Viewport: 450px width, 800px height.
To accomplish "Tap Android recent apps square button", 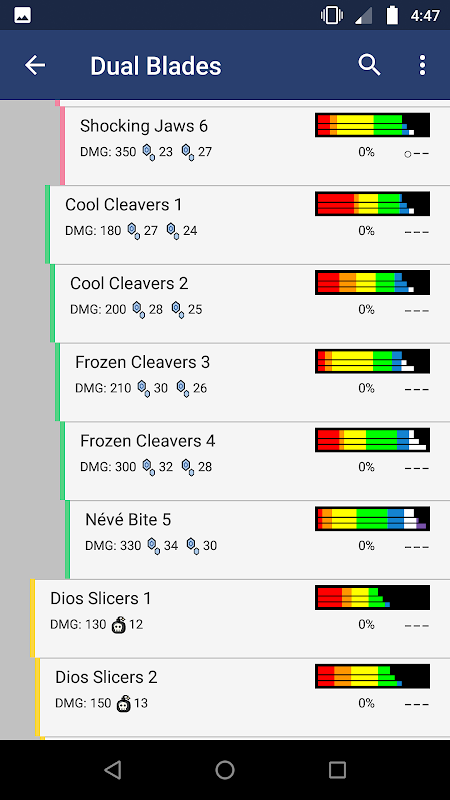I will (x=337, y=770).
